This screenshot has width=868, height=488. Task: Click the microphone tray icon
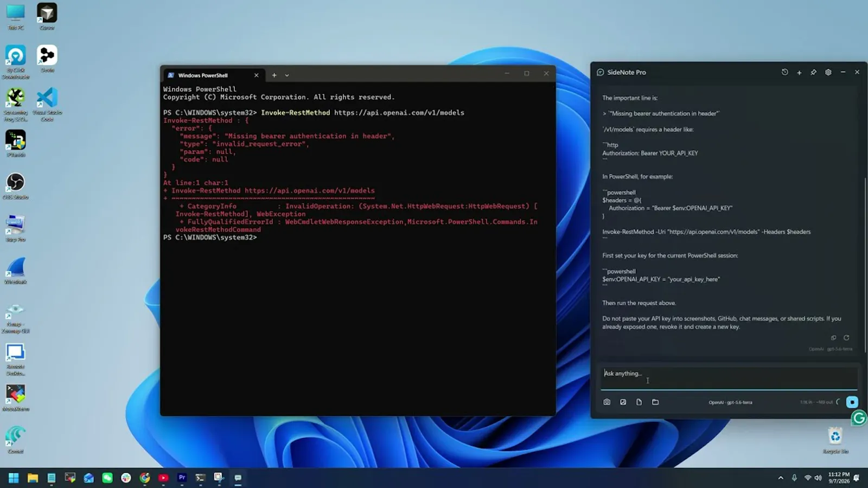(794, 478)
